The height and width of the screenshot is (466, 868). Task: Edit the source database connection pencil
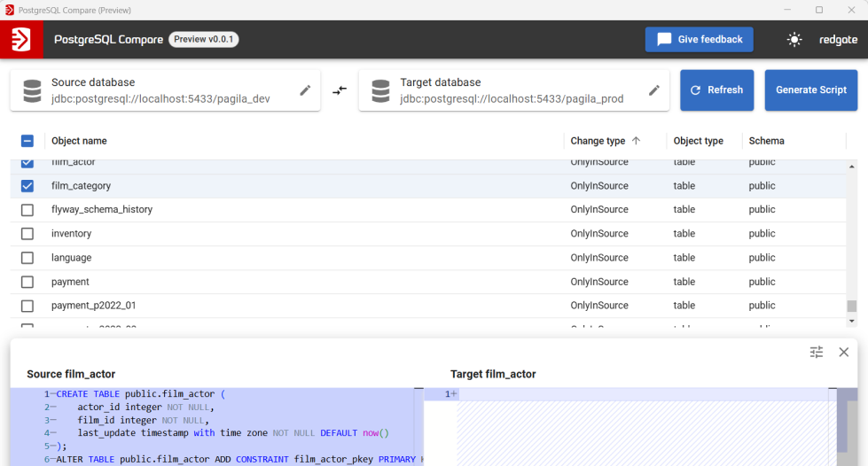point(305,90)
